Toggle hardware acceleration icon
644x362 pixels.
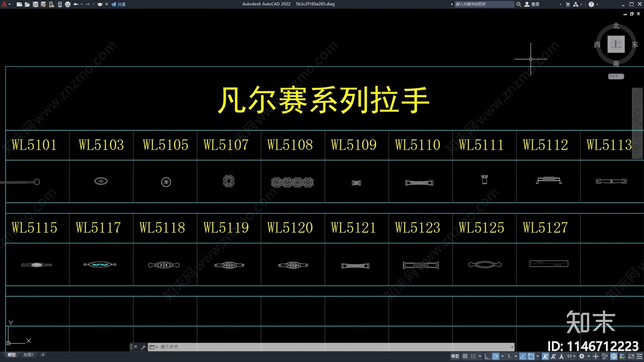[614, 356]
